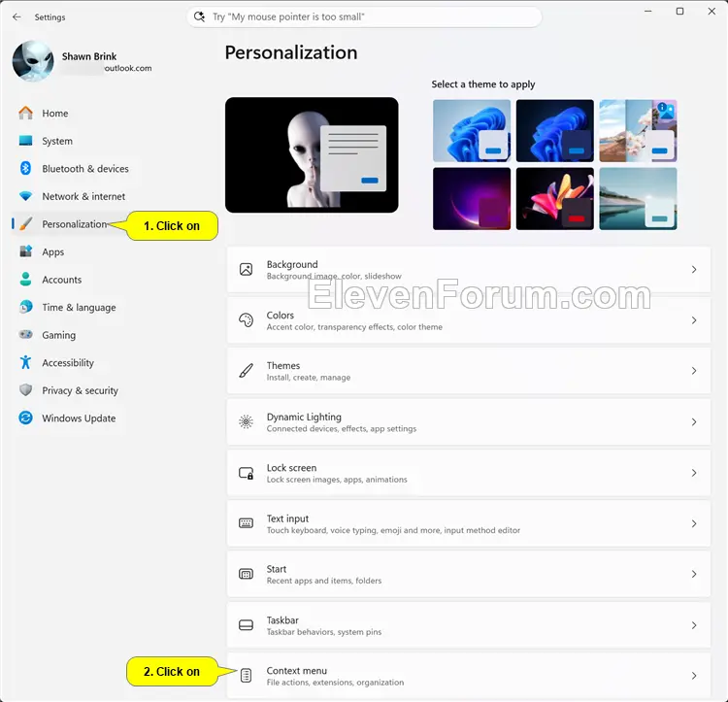Viewport: 728px width, 702px height.
Task: Click the back arrow icon in Settings
Action: pyautogui.click(x=17, y=17)
